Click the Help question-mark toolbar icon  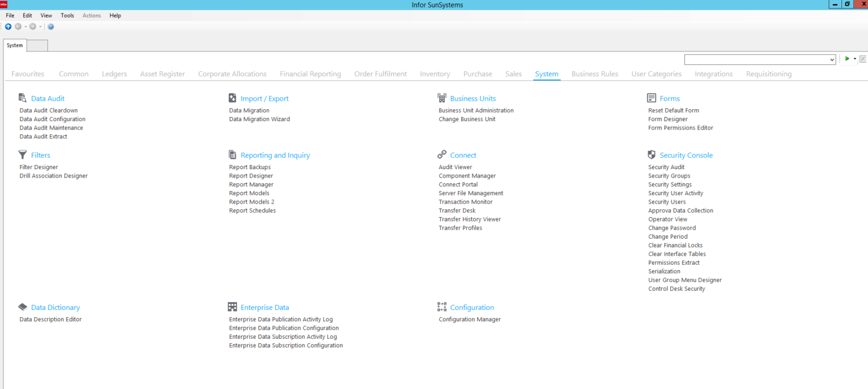pos(51,27)
